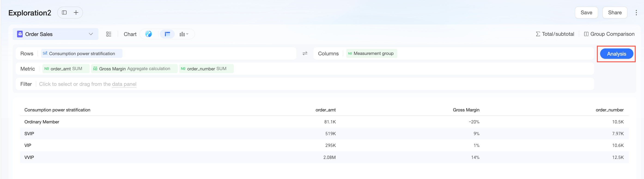Click the data panel link in Filter
This screenshot has height=179, width=644.
tap(124, 84)
